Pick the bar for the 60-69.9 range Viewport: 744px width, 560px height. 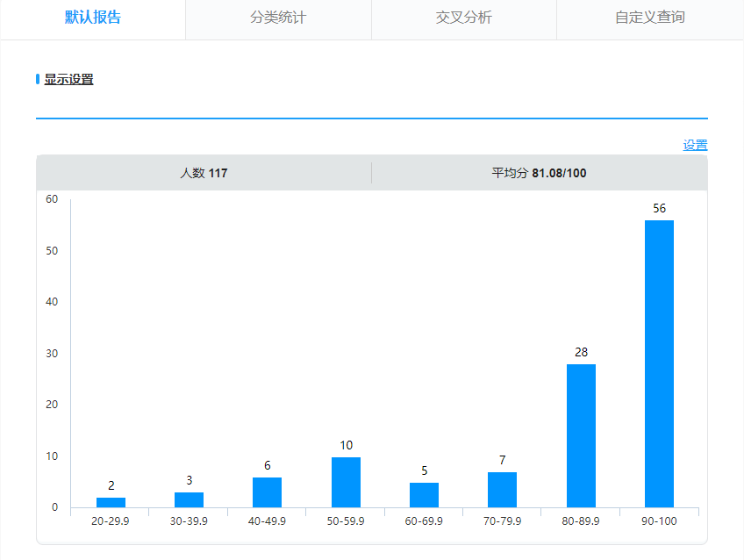pyautogui.click(x=424, y=495)
